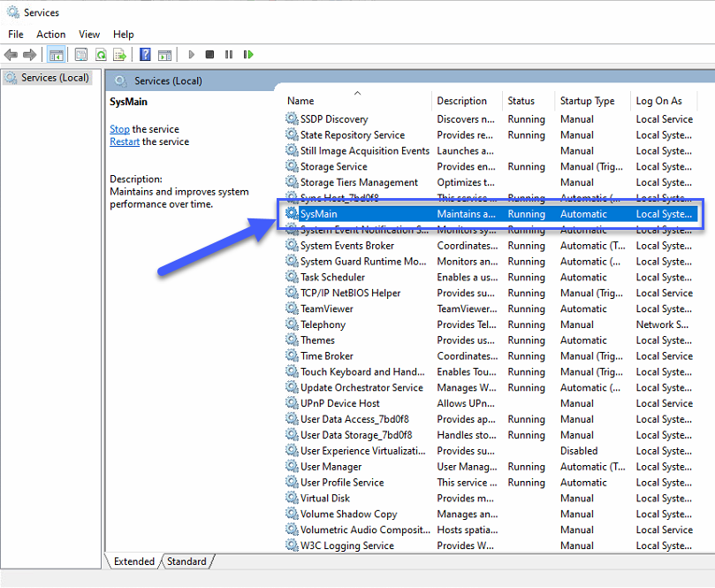Select User Experience Virtualizati... row
This screenshot has height=588, width=715.
click(491, 450)
